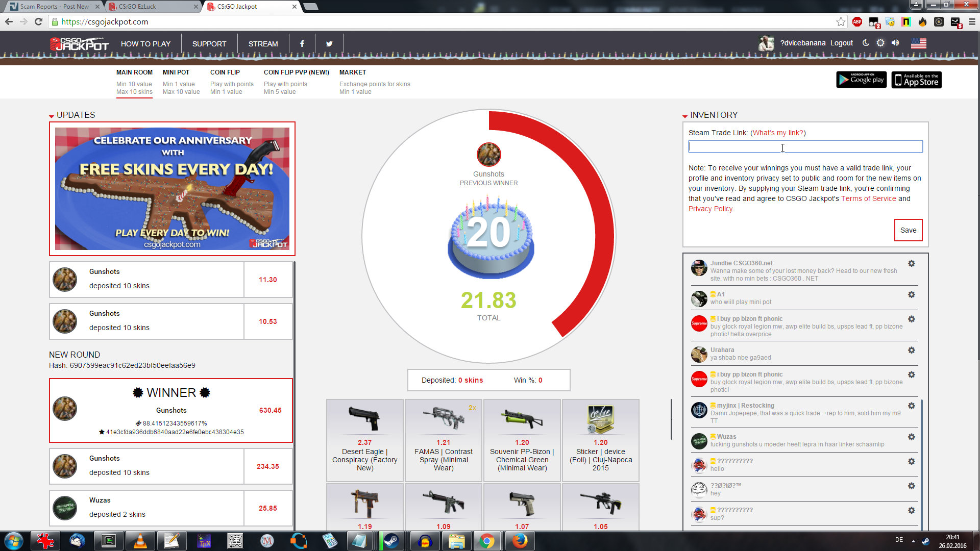The height and width of the screenshot is (551, 980).
Task: Collapse the UPDATES section arrow
Action: click(x=52, y=116)
